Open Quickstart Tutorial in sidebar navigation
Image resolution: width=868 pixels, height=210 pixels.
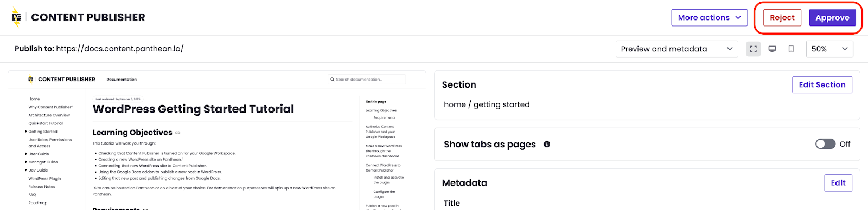click(46, 123)
